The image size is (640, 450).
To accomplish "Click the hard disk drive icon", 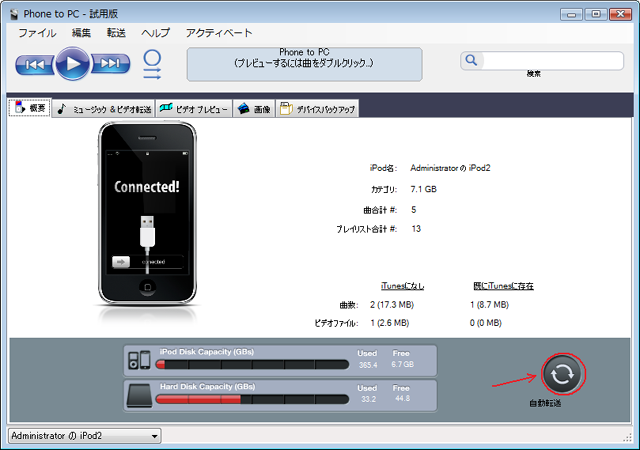I will click(139, 395).
